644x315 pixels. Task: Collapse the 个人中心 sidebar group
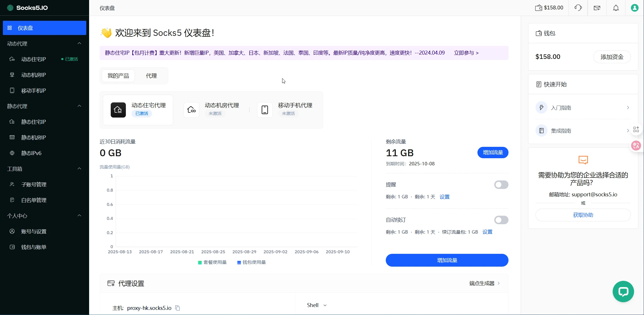pos(79,215)
